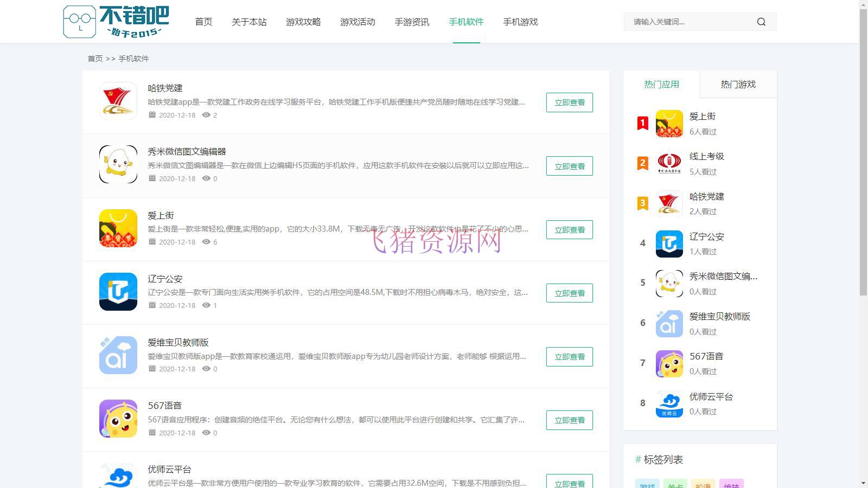This screenshot has width=868, height=488.
Task: Click the 不错吧 glasses logo
Action: tap(80, 21)
